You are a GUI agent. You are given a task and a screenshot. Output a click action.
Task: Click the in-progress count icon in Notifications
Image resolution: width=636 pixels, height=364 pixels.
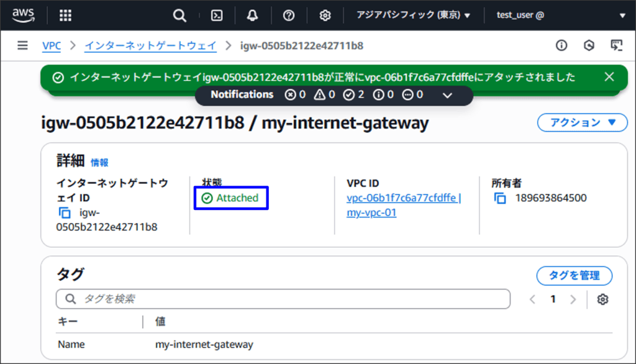coord(407,95)
